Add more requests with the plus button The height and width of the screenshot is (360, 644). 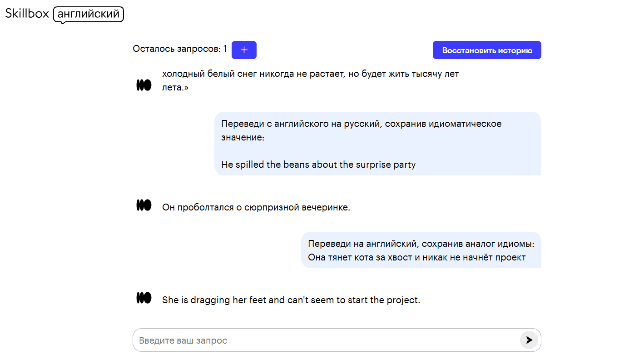244,50
